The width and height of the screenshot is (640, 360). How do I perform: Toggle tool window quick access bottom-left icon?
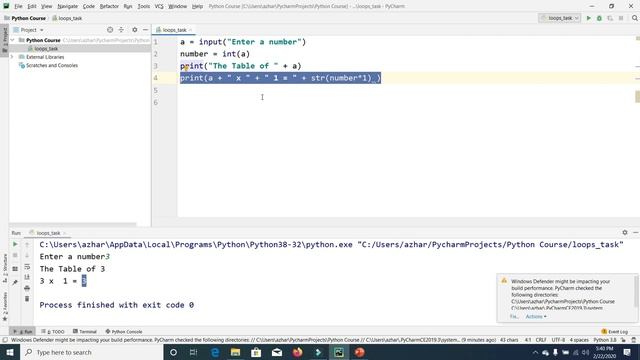[4, 340]
